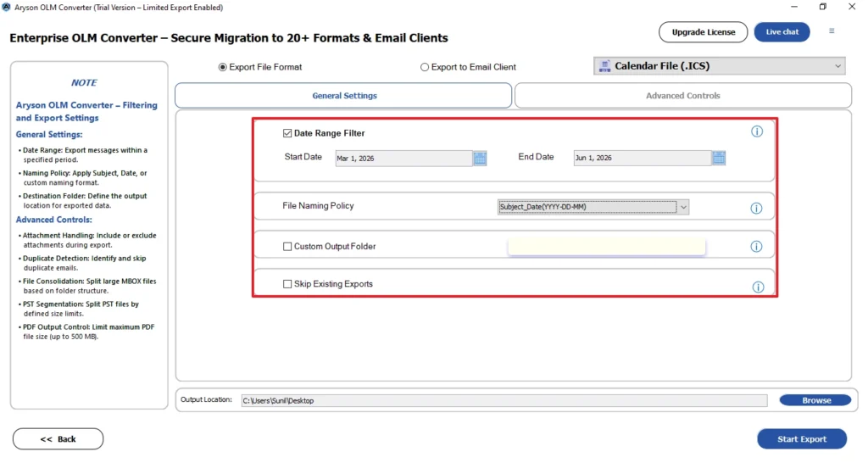Click the NOTE heading in side panel

(84, 82)
